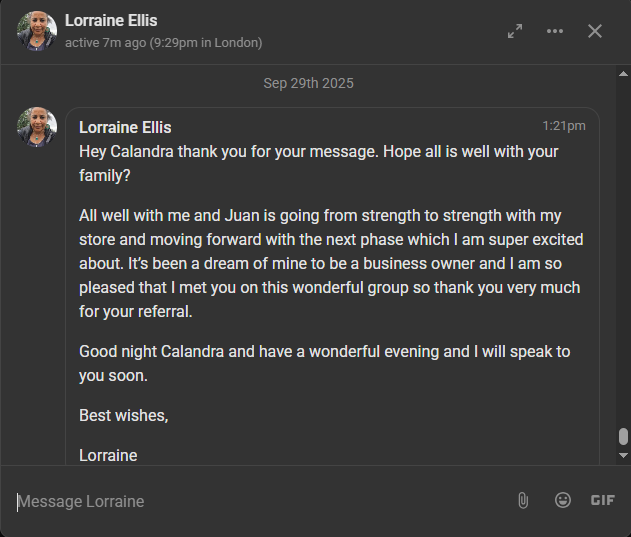Click the sender name above the message
The height and width of the screenshot is (537, 631).
tap(125, 127)
